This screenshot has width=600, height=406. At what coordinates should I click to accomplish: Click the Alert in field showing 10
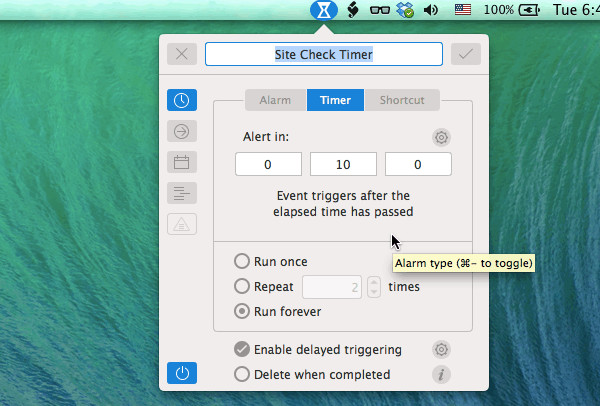[x=343, y=164]
